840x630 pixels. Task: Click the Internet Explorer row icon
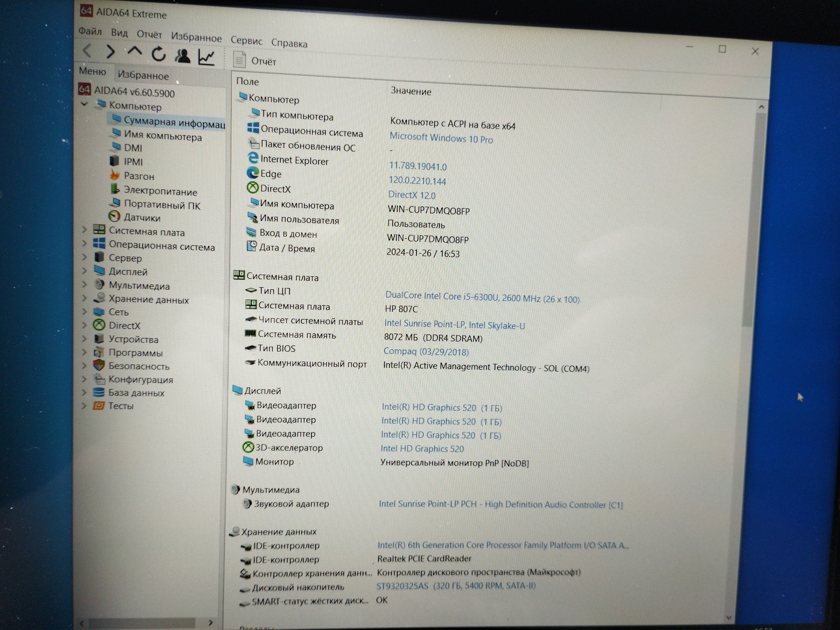(253, 158)
